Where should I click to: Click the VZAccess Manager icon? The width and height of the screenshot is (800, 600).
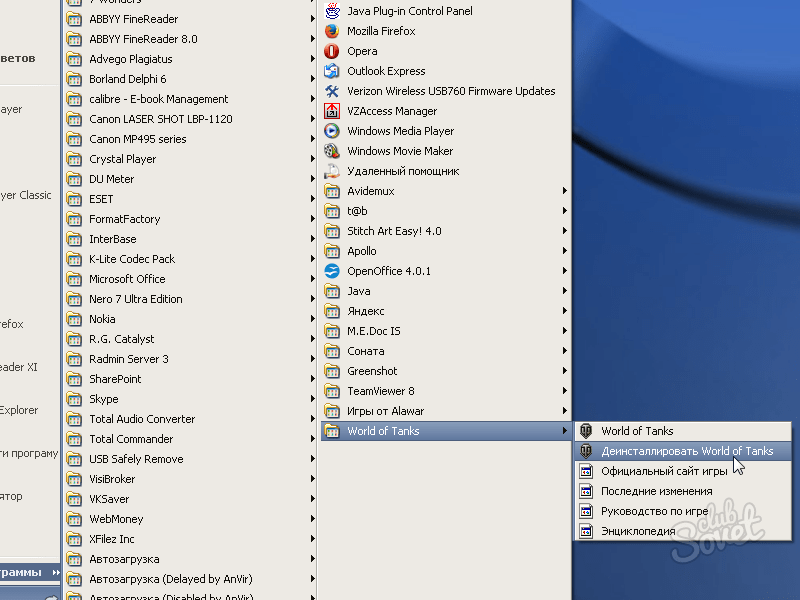[x=332, y=111]
